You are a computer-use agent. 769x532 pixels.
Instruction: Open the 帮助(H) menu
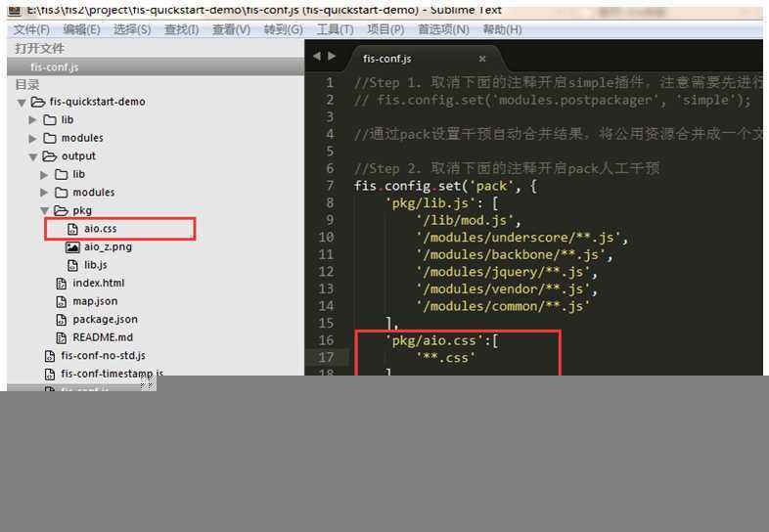click(502, 30)
